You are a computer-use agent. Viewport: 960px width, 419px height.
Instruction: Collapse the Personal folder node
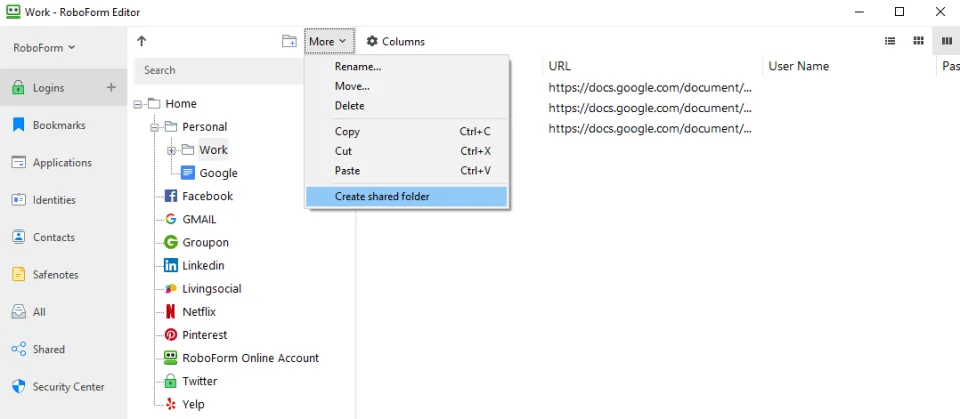pos(154,127)
